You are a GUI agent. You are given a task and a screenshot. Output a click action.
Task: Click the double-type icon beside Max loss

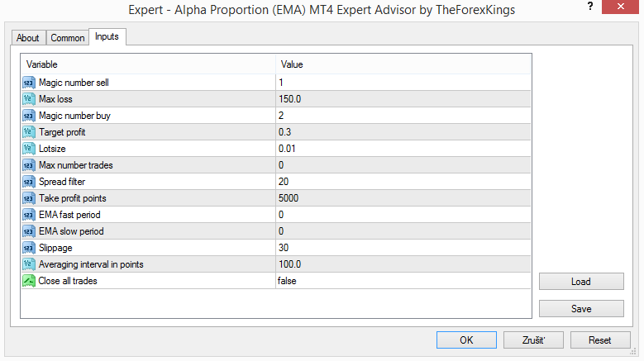click(28, 99)
